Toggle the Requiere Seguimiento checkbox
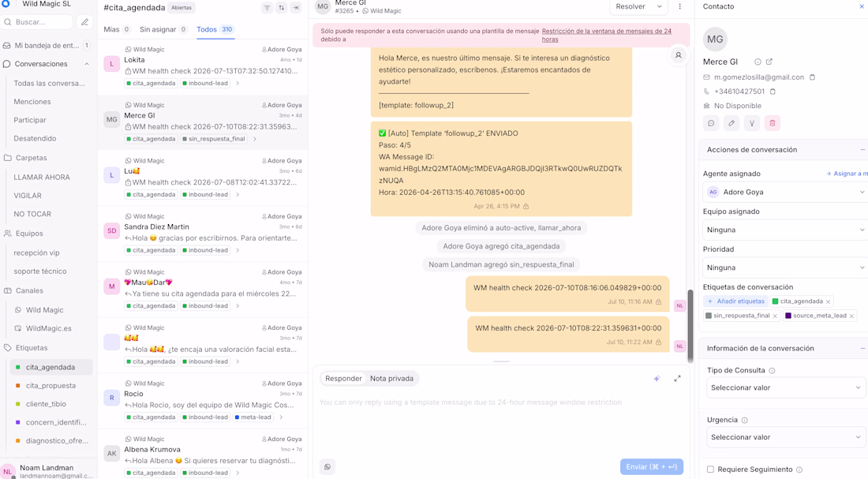Screen dimensions: 868x479 pyautogui.click(x=710, y=470)
